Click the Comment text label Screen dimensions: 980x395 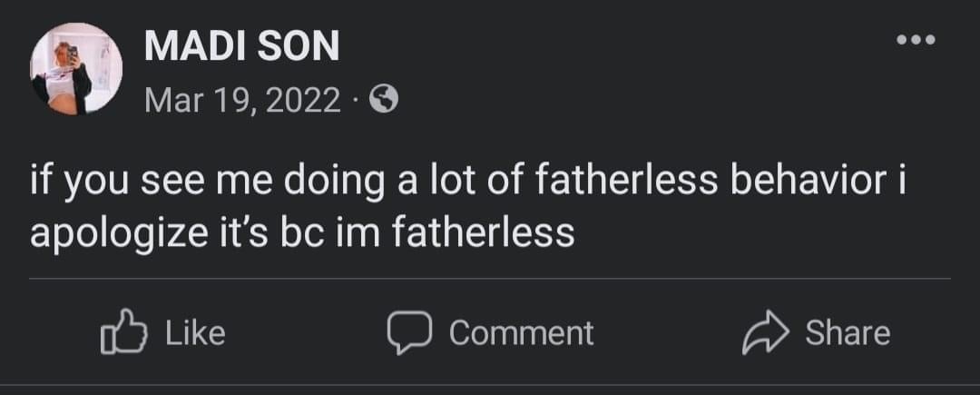[521, 332]
